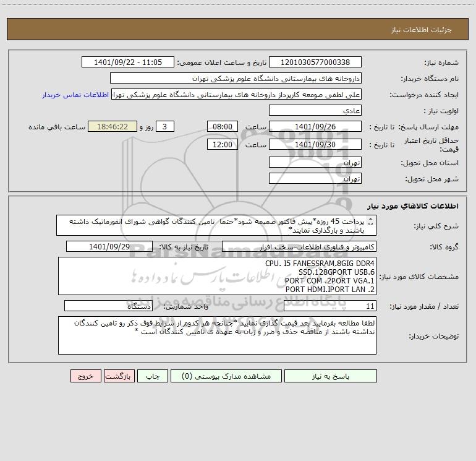This screenshot has width=476, height=461.
Task: Click the توضیحات خریدار label
Action: [x=433, y=336]
